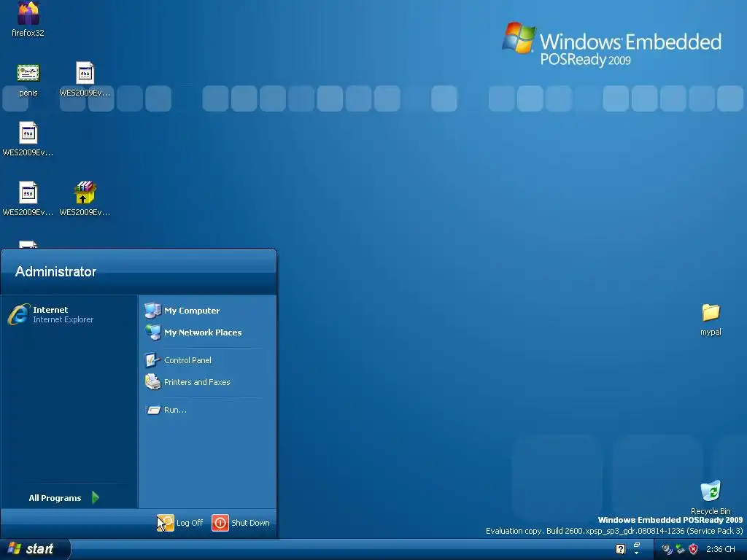Click the Log Off button

[180, 523]
